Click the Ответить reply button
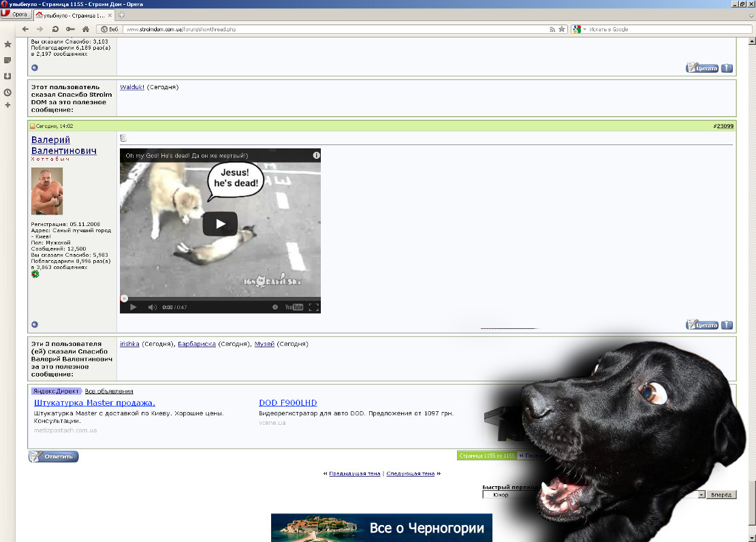The width and height of the screenshot is (756, 542). point(54,456)
